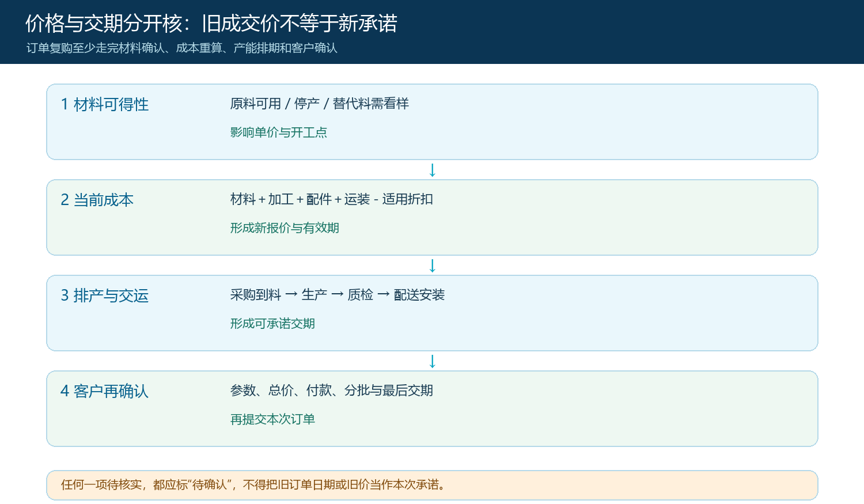Select the line 参数、总价、付款、分批与最后交期
The image size is (864, 504).
[x=332, y=391]
